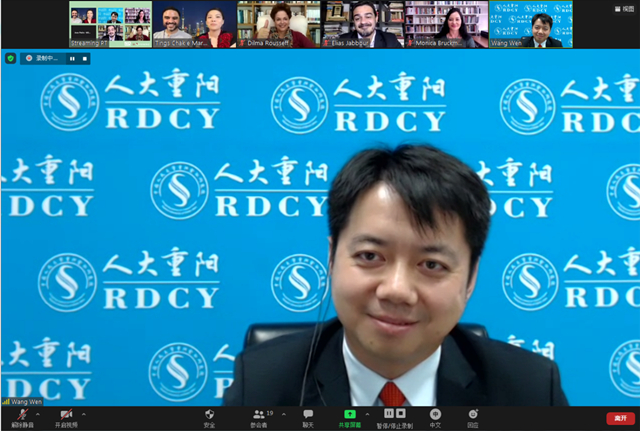Open the interpretation language 中文 icon
Screen dimensions: 640x431
tap(435, 414)
